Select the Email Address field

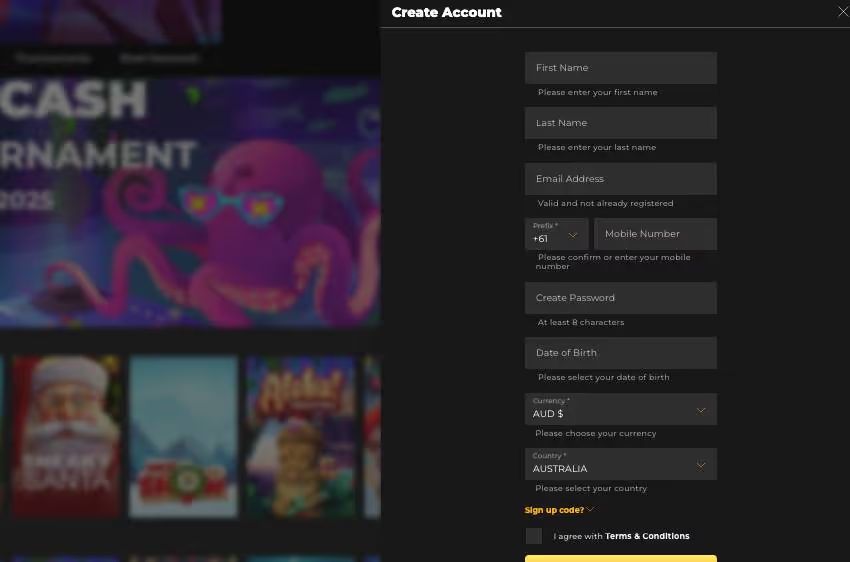(621, 179)
